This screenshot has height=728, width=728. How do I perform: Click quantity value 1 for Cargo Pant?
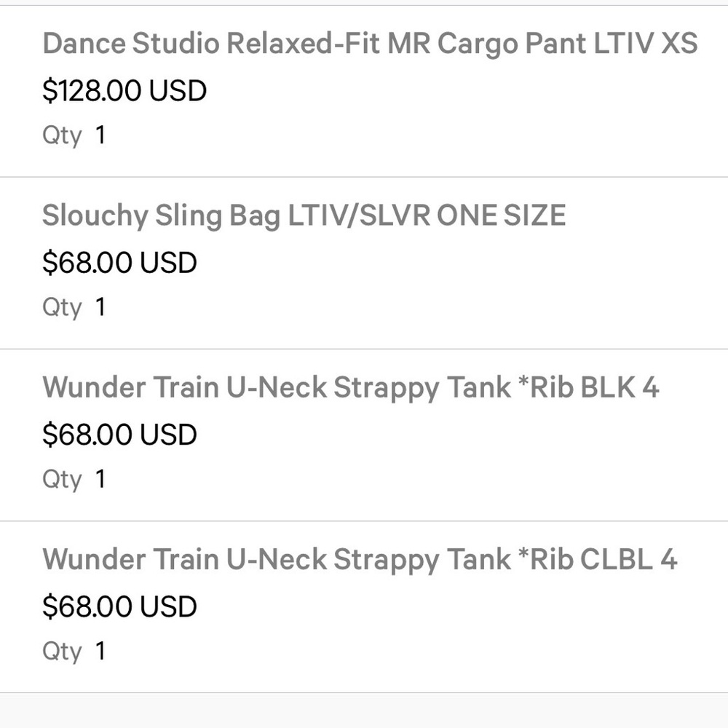coord(100,135)
